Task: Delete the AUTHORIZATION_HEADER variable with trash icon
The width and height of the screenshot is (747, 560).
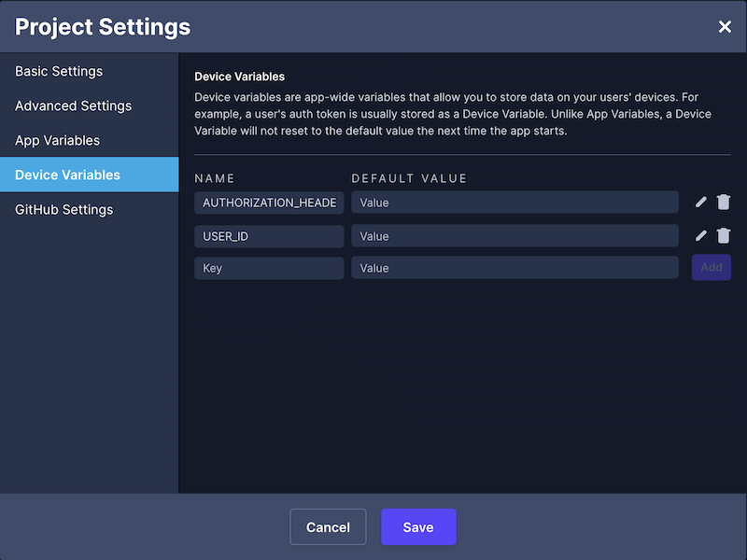Action: (x=723, y=203)
